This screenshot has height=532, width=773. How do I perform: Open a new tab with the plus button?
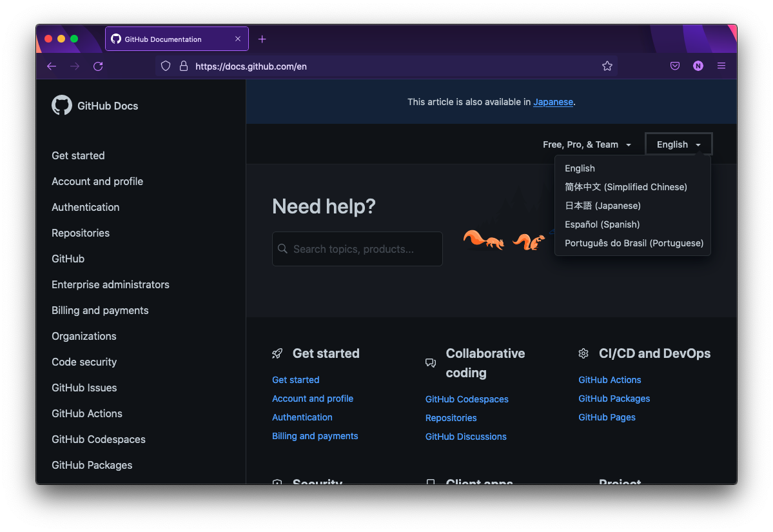[262, 39]
